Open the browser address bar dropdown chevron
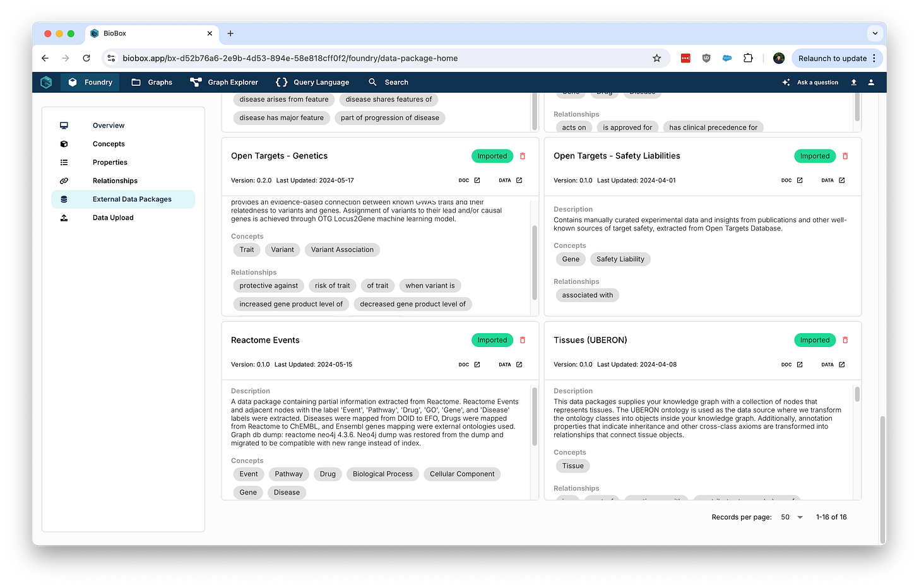Screen dimensions: 919x588 875,33
